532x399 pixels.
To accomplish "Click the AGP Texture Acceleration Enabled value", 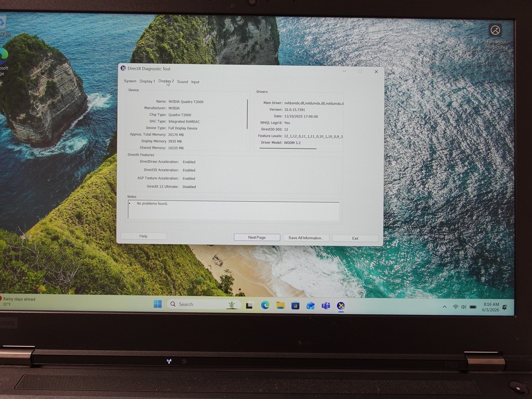I will pos(189,178).
